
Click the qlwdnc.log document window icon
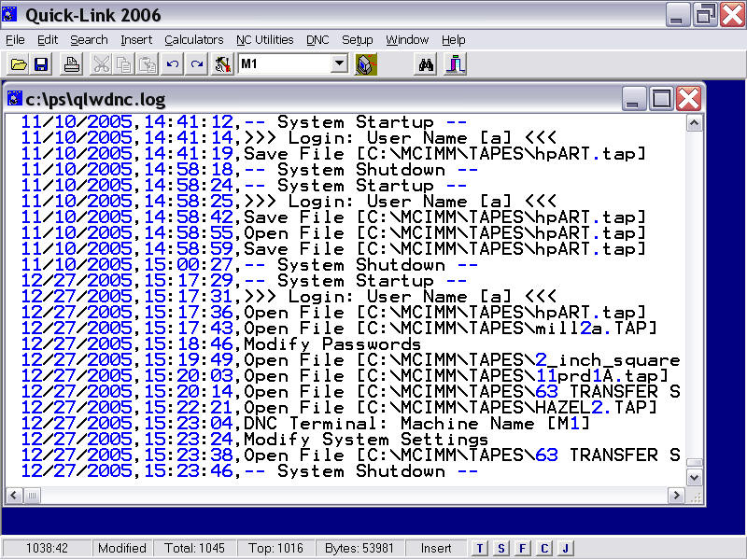point(15,99)
